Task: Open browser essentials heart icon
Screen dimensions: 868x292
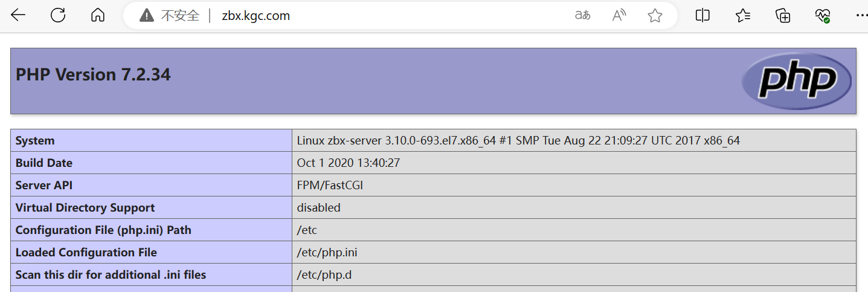Action: (x=823, y=16)
